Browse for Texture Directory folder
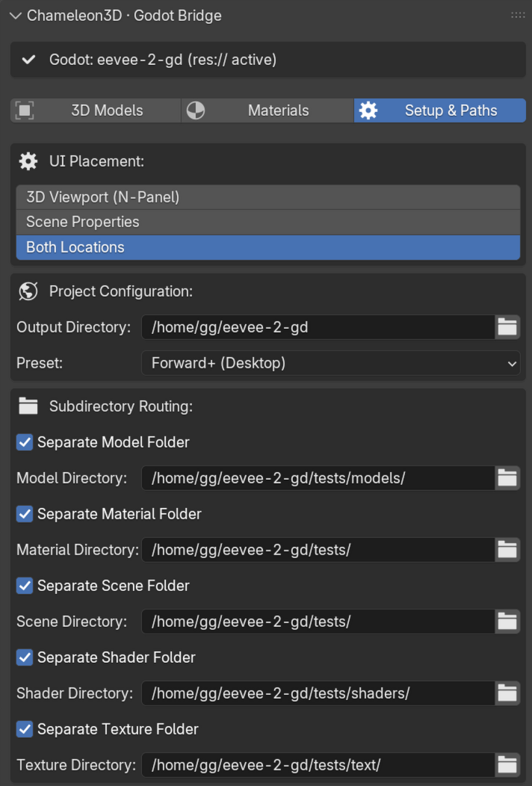 coord(507,765)
